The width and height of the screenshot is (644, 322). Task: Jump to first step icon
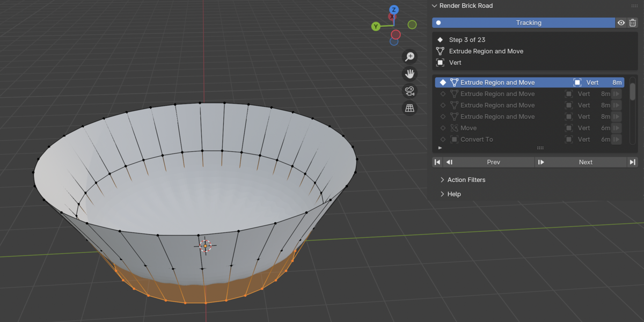tap(437, 162)
